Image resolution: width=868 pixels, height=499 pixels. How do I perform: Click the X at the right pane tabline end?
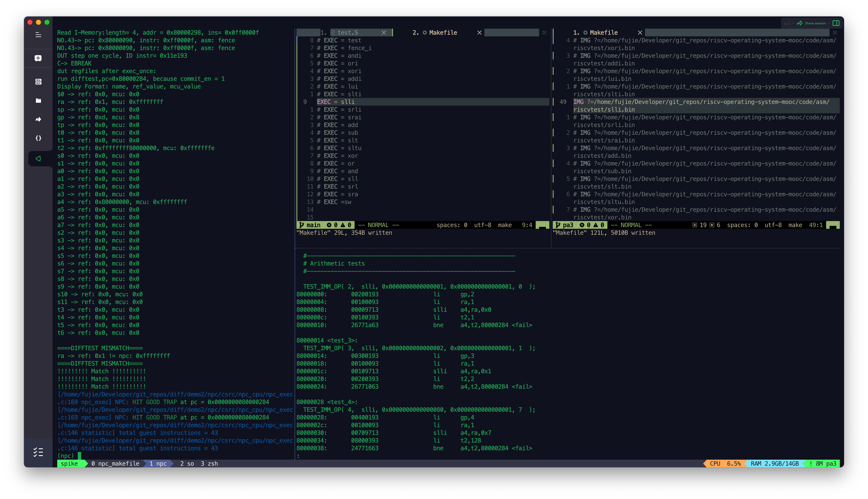(x=835, y=32)
